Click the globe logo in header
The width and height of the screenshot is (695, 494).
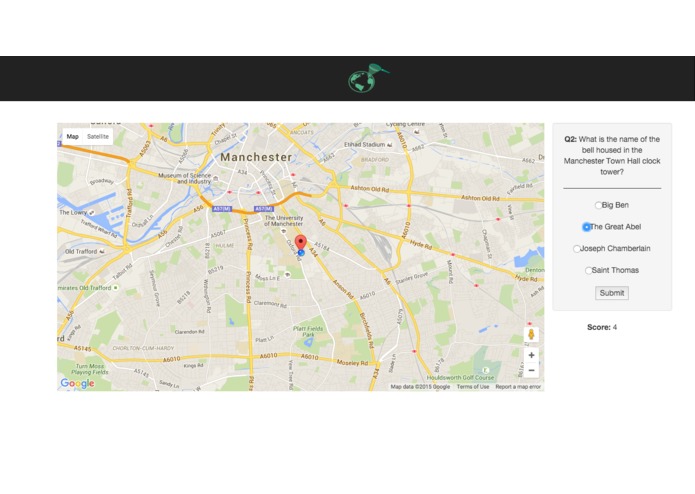[x=368, y=78]
